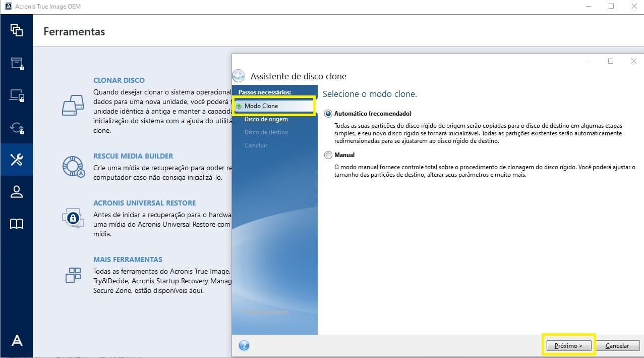Open the RESCUE MEDIA BUILDER link
Image resolution: width=644 pixels, height=358 pixels.
pos(133,156)
